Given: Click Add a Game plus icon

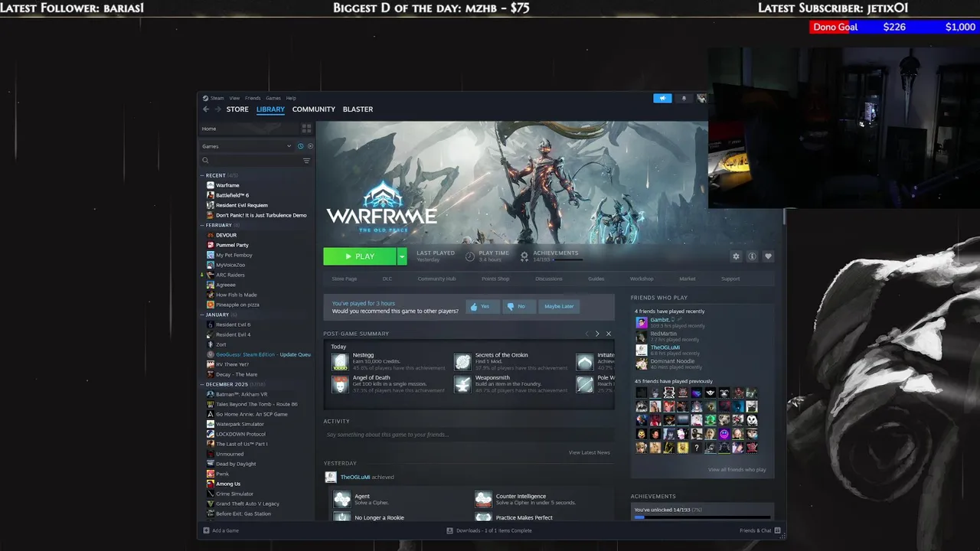Looking at the screenshot, I should [206, 530].
